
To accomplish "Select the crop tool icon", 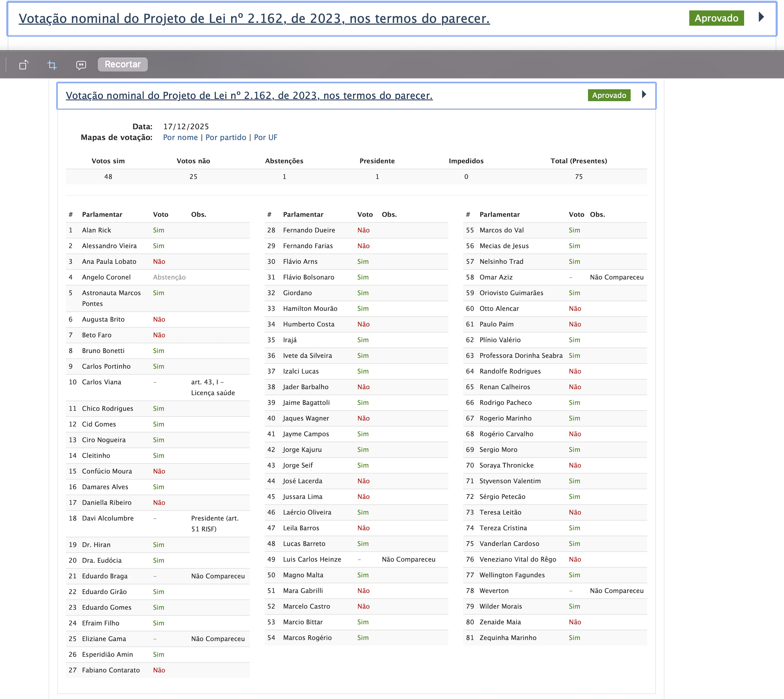I will tap(52, 65).
